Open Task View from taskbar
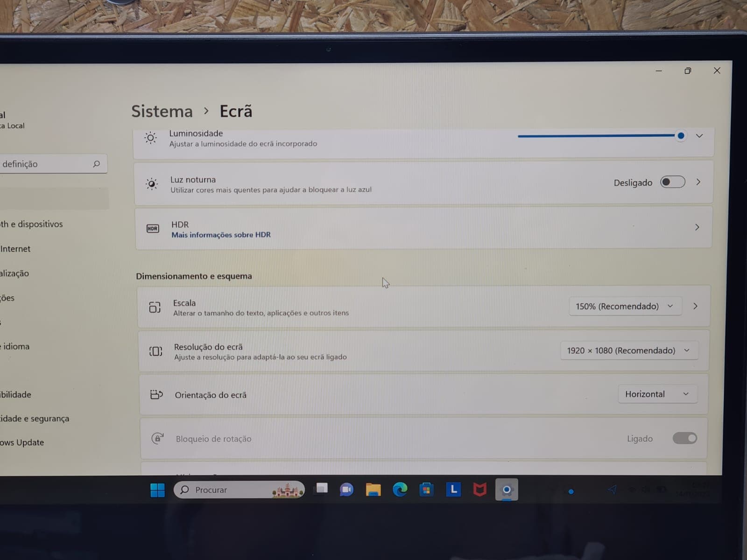Viewport: 747px width, 560px height. [x=321, y=489]
